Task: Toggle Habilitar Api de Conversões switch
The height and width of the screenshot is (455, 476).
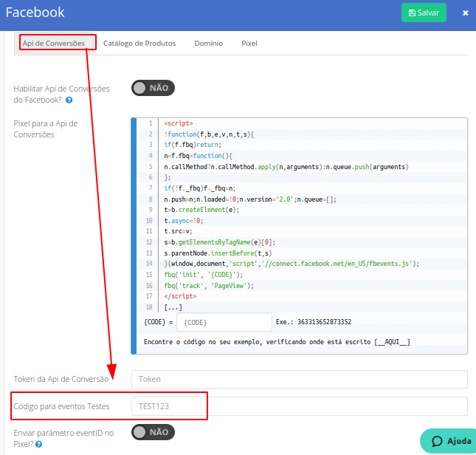Action: point(153,88)
